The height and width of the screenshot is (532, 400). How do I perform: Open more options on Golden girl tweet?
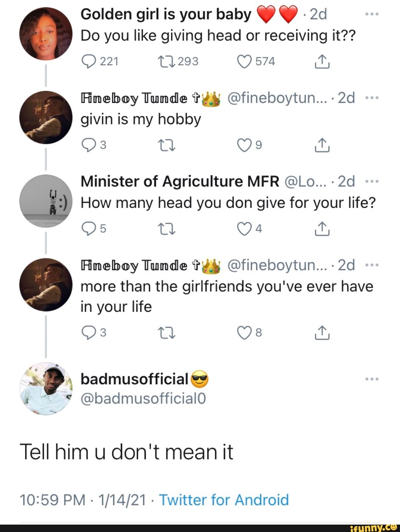click(371, 14)
